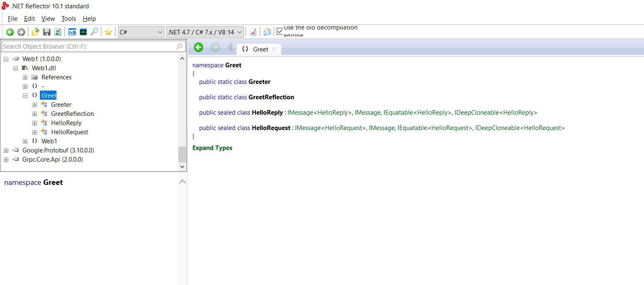644x285 pixels.
Task: Click the Expand Types link
Action: click(x=212, y=147)
